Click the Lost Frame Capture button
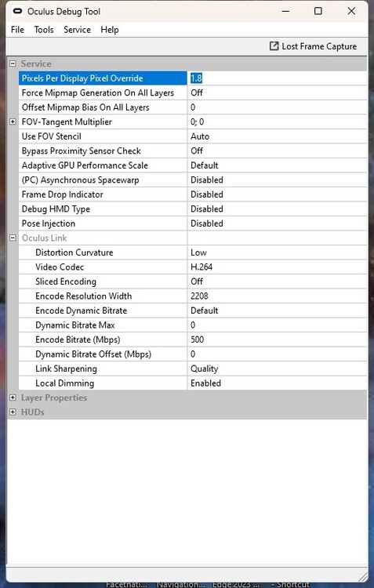This screenshot has width=374, height=588. [313, 46]
